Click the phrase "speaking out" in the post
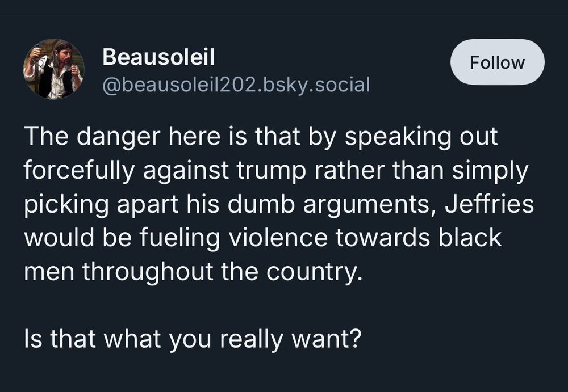Image resolution: width=568 pixels, height=392 pixels. point(426,137)
